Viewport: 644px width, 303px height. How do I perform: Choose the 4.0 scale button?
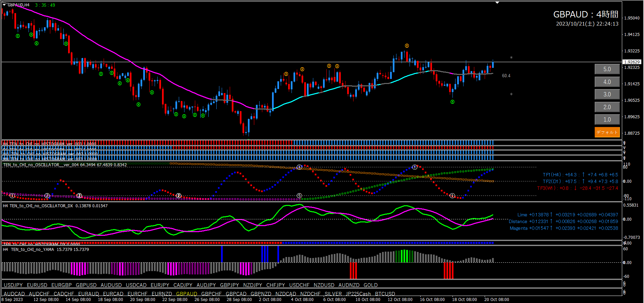tap(607, 82)
